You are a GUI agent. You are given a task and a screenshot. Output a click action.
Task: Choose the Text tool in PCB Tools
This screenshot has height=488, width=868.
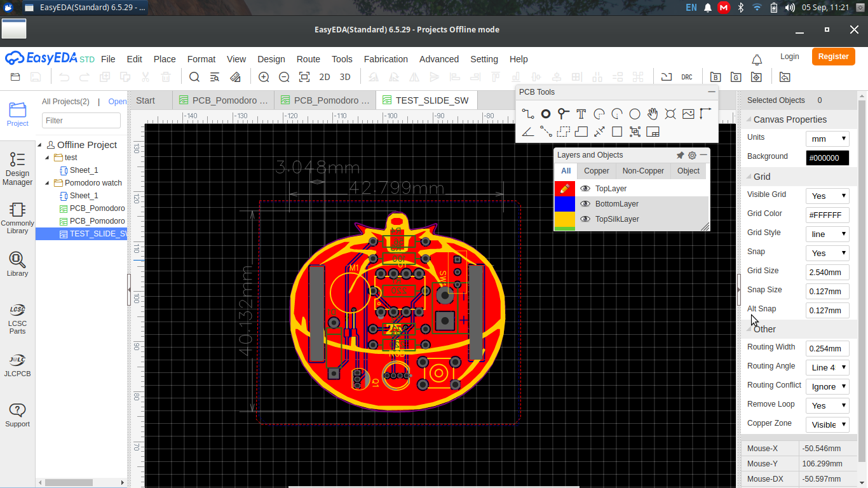[581, 114]
